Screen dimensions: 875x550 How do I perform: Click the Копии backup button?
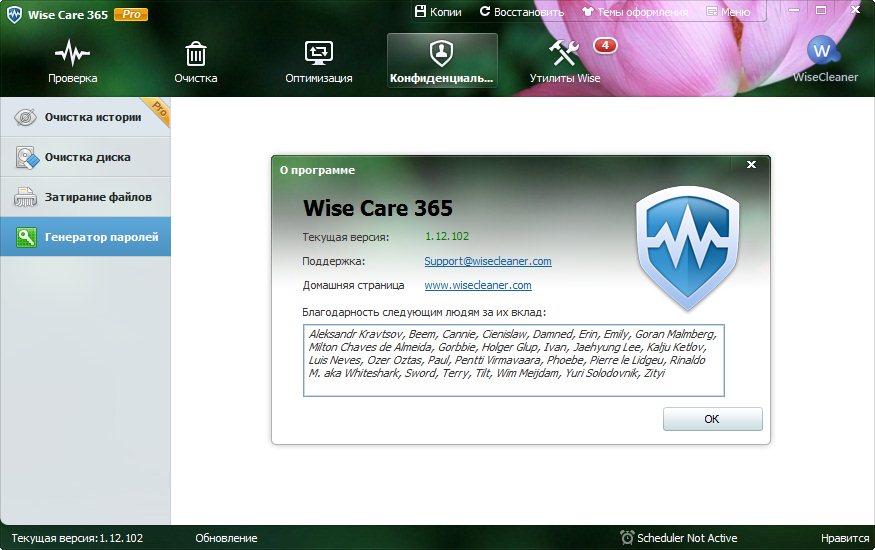point(437,12)
